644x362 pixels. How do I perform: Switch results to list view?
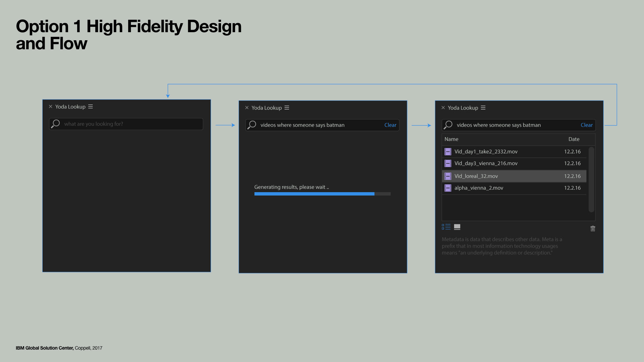click(x=446, y=227)
